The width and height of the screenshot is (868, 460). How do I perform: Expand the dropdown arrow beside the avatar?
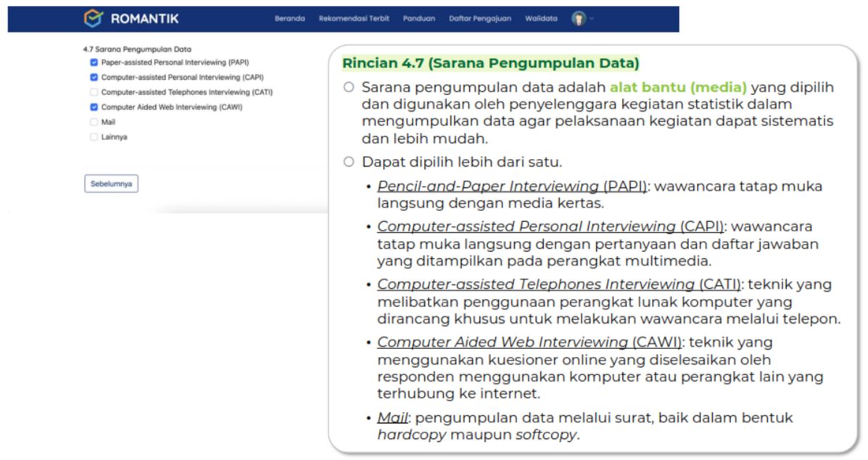(592, 19)
